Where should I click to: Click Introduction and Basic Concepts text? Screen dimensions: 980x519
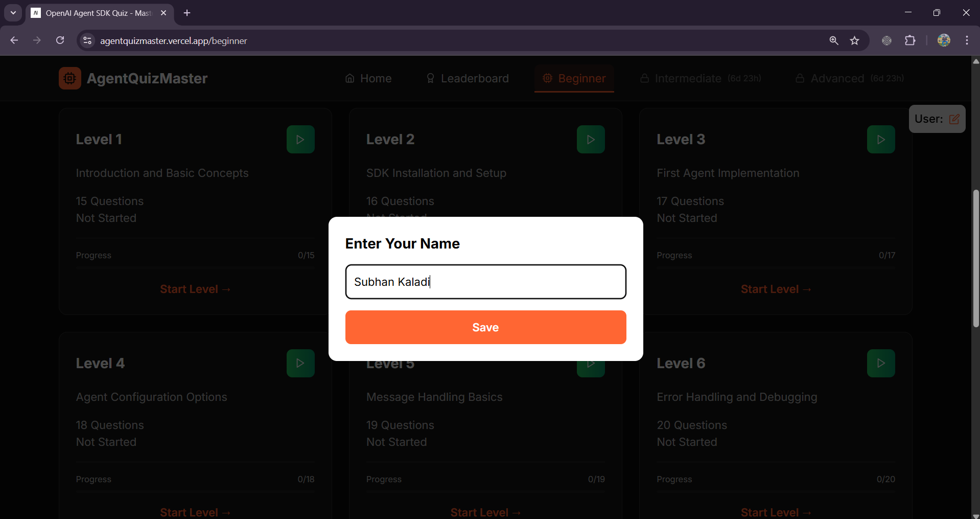(162, 173)
